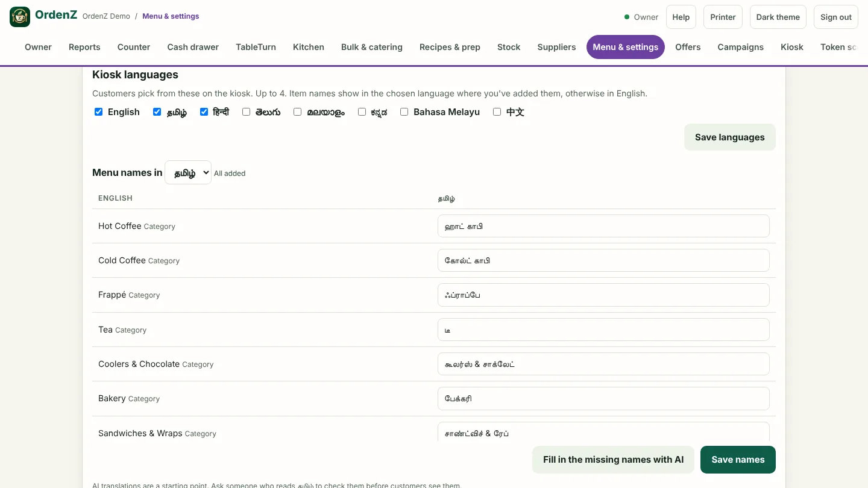Select the Menu & settings tab

click(x=626, y=47)
